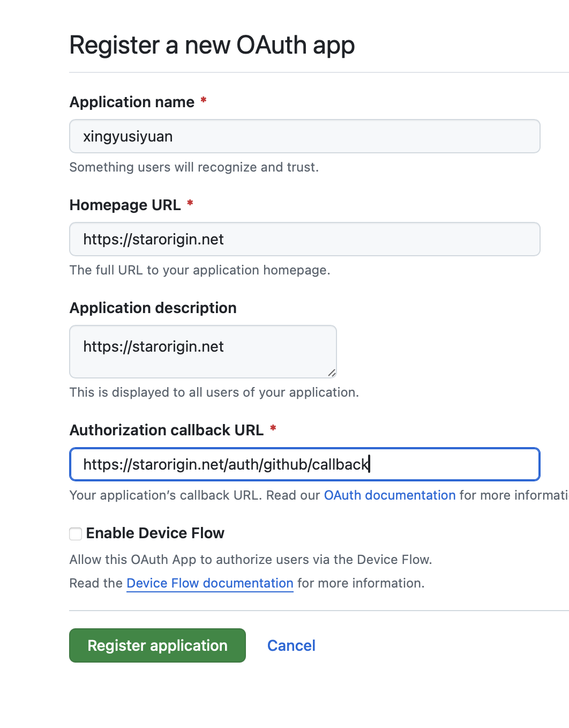The image size is (569, 728).
Task: Click the description textarea resize handle
Action: (x=332, y=373)
